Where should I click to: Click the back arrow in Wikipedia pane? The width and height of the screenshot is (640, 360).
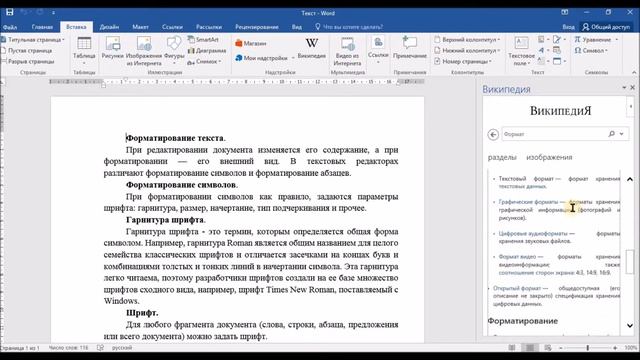pos(493,134)
